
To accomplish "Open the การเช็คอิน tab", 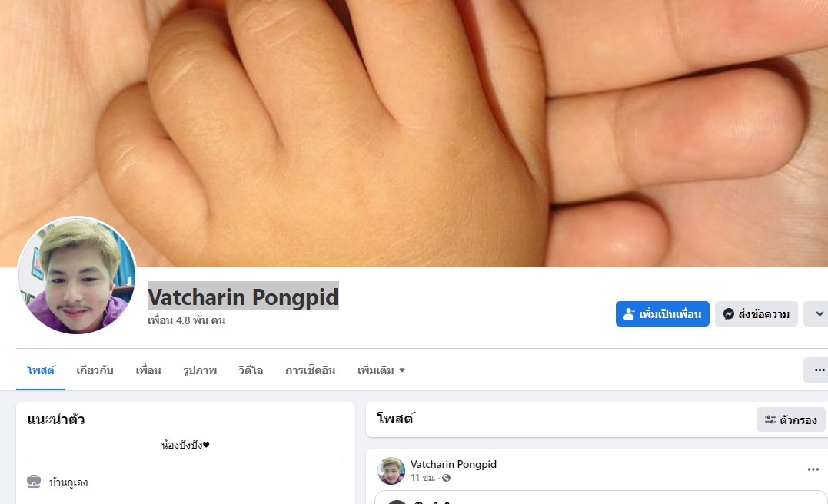I will (311, 370).
